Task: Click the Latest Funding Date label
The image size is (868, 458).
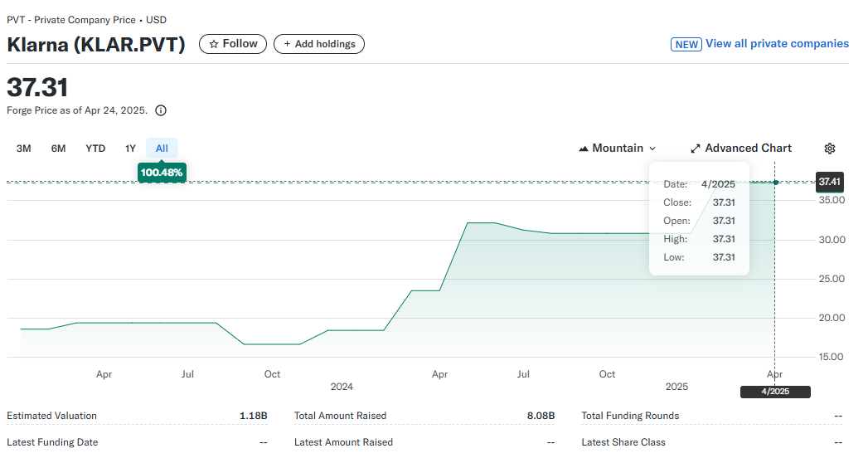Action: (x=52, y=442)
